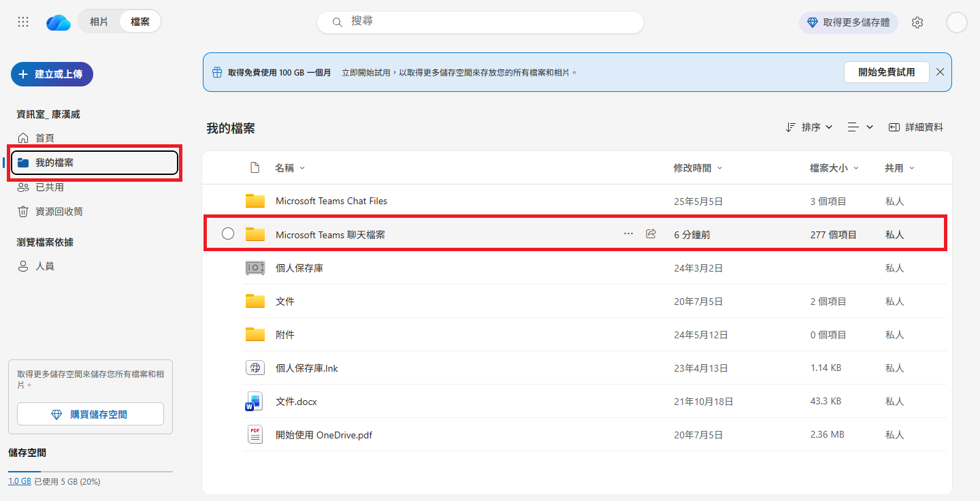Open the app launcher grid icon
The image size is (980, 501).
coord(23,22)
